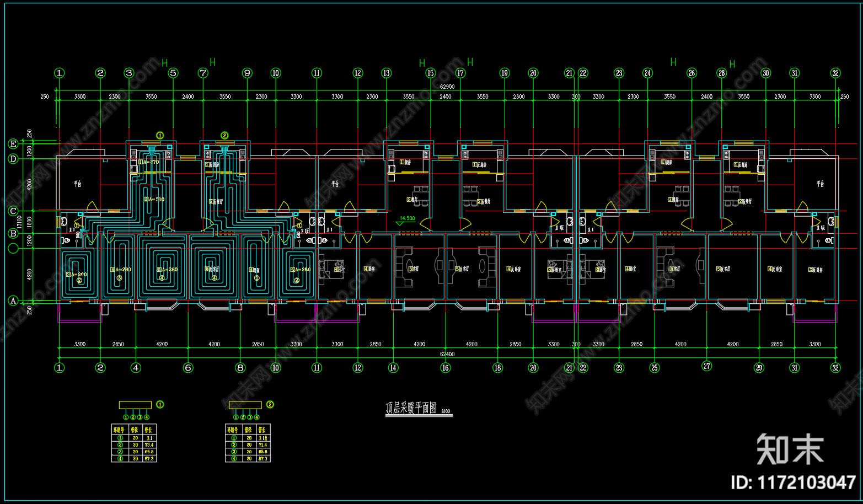Click axis bubble D on the left
863x504 pixels.
coord(13,159)
